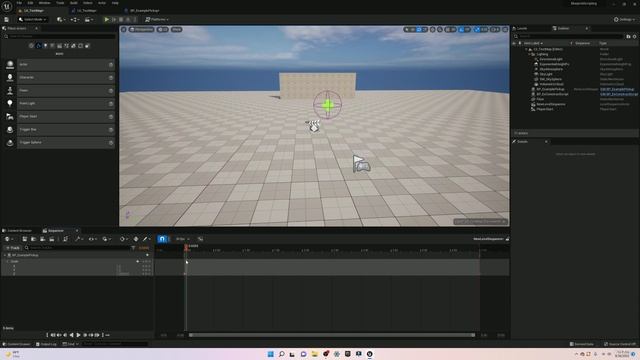Add a key to the Scale track
640x360 pixels.
tap(138, 261)
